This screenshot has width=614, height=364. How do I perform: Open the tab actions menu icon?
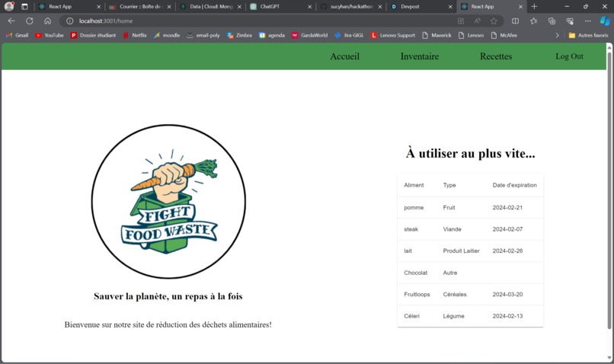coord(24,7)
